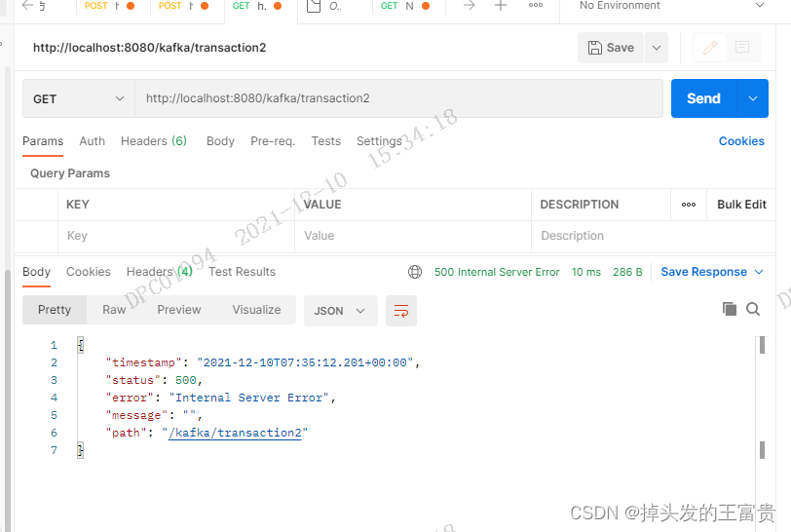Click the Description input cell

654,236
